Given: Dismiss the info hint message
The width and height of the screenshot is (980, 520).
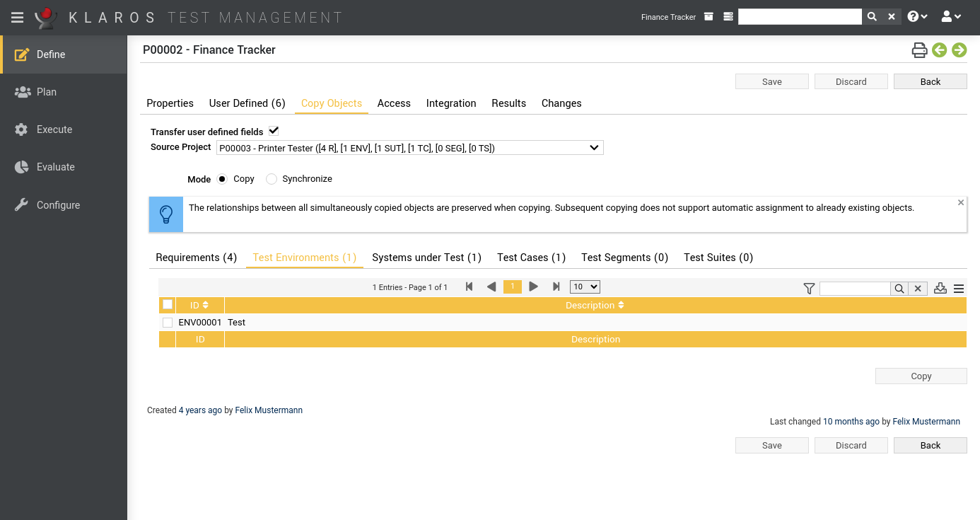Looking at the screenshot, I should [x=960, y=203].
